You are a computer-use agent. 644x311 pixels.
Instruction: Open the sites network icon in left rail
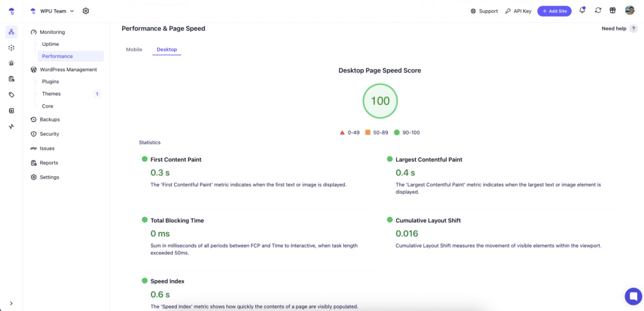coord(11,31)
